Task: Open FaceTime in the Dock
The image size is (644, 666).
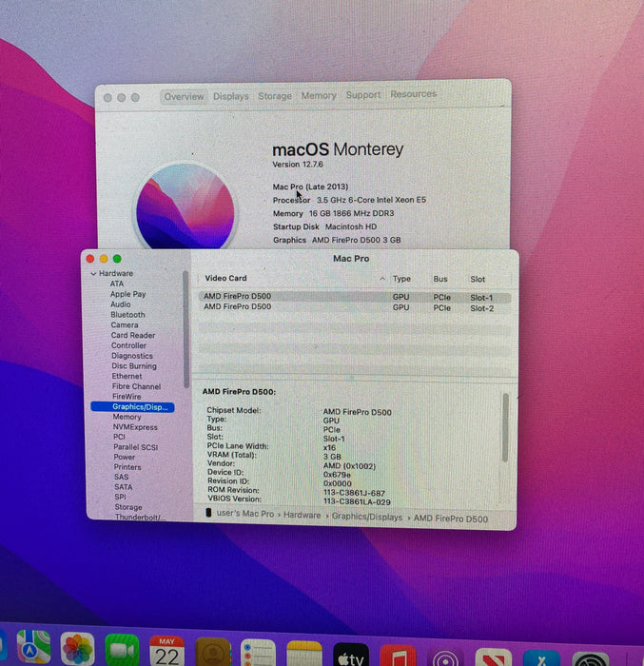Action: point(122,650)
